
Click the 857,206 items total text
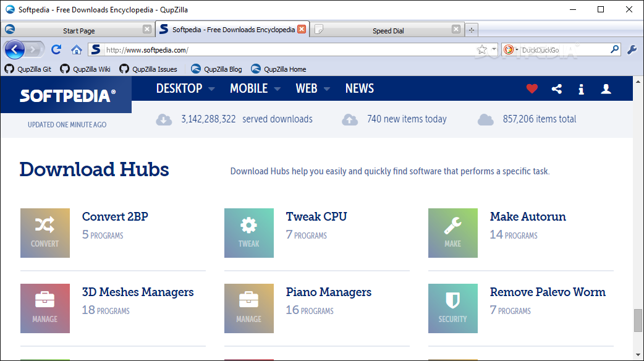540,119
